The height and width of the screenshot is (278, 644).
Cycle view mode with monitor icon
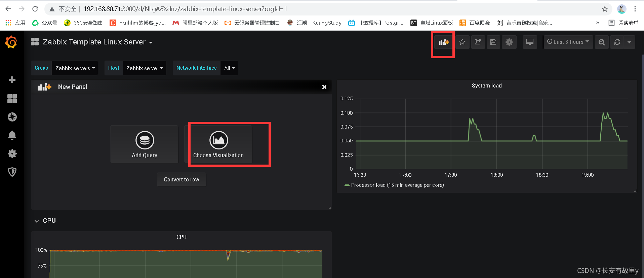[530, 42]
